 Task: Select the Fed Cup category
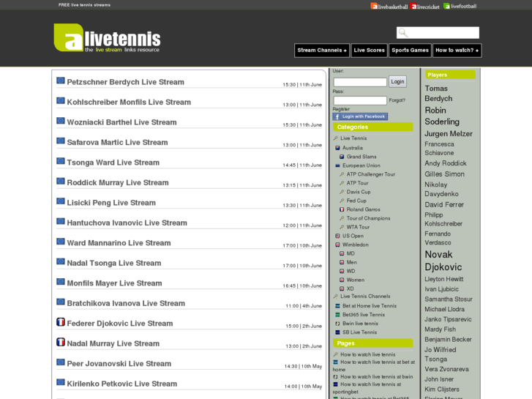pyautogui.click(x=356, y=201)
